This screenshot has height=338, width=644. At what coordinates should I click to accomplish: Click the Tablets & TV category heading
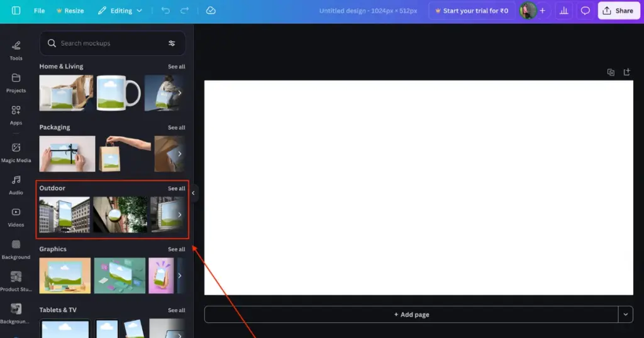click(x=58, y=310)
